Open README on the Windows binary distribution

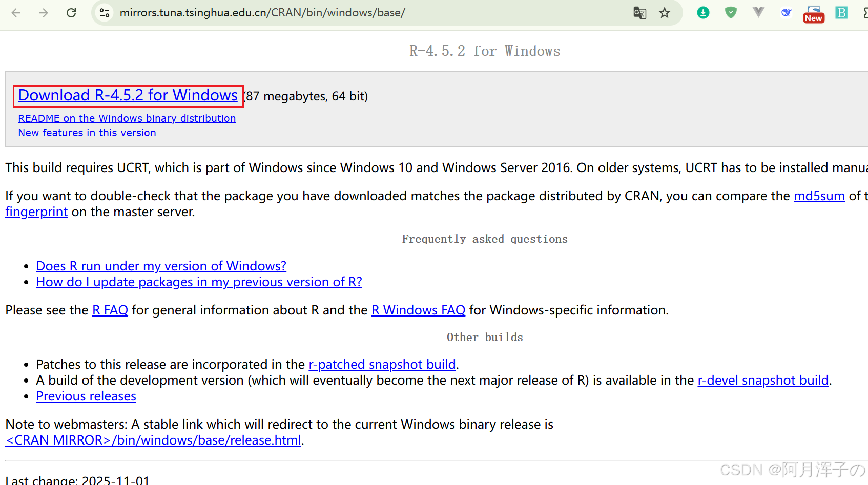click(x=127, y=118)
